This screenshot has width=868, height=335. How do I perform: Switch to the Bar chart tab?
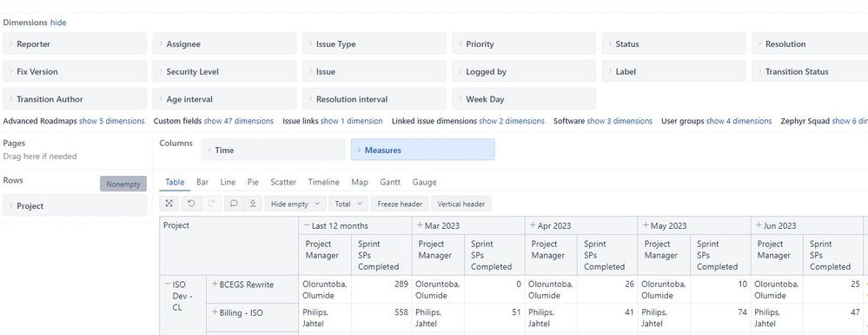[x=202, y=182]
